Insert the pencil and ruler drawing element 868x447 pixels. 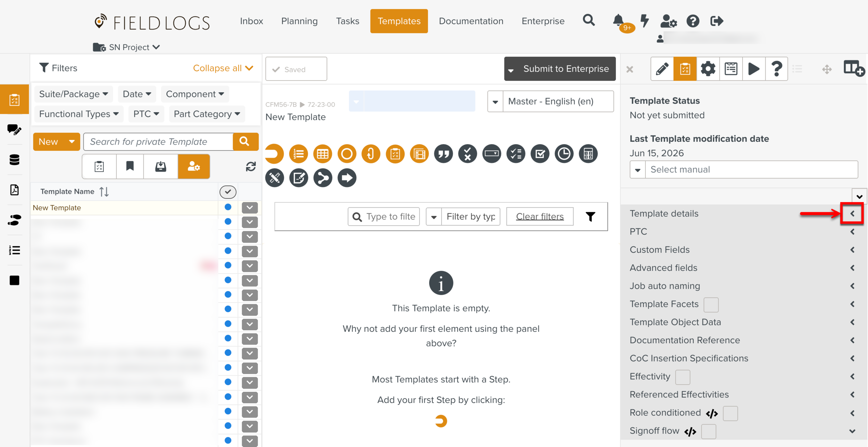[275, 178]
